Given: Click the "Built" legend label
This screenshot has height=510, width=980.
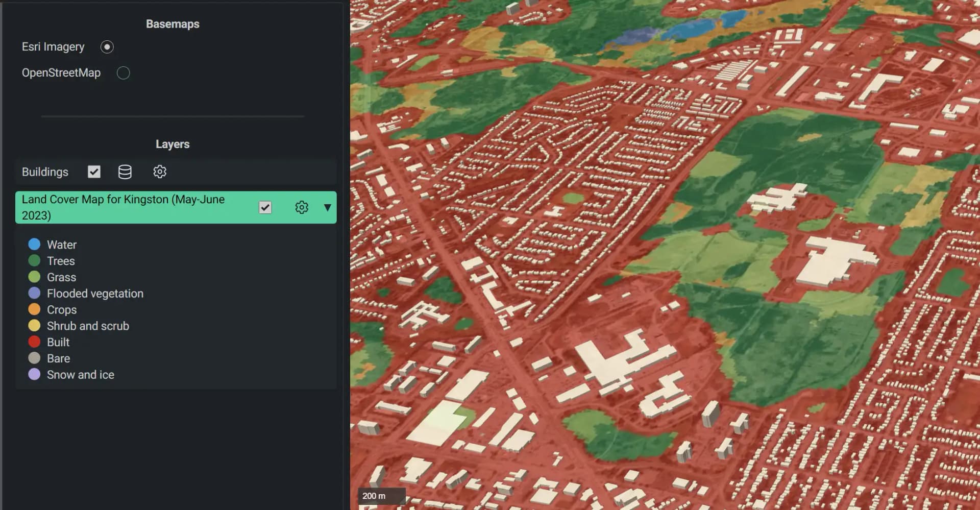Looking at the screenshot, I should (x=58, y=342).
